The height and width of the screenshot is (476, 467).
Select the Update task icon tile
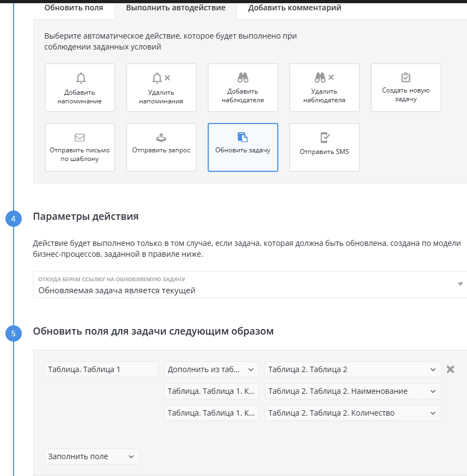pyautogui.click(x=242, y=147)
